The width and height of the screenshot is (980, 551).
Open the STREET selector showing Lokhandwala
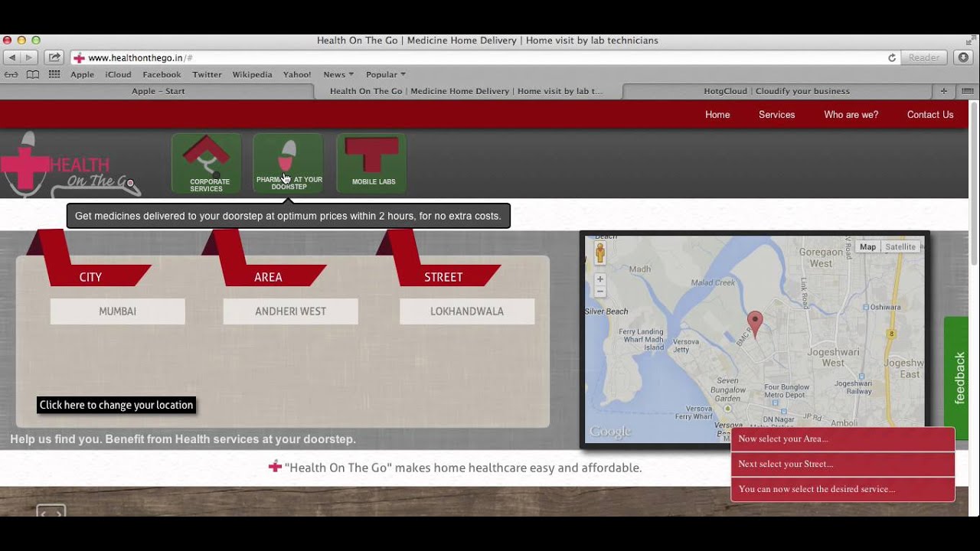pos(467,311)
